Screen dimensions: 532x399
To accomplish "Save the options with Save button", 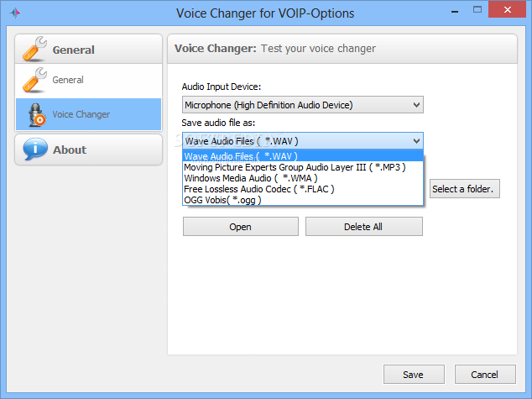I will tap(414, 374).
